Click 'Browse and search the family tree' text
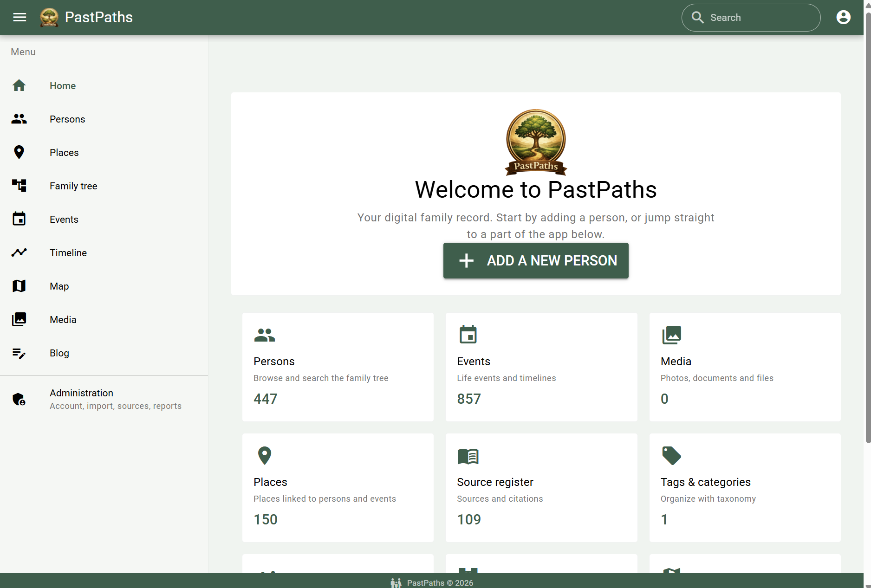The image size is (871, 588). [x=321, y=378]
